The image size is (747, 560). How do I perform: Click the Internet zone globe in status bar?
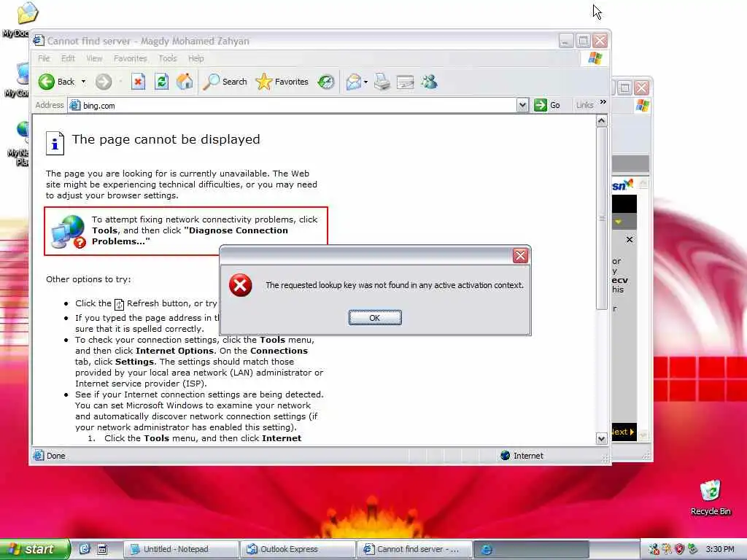click(506, 456)
